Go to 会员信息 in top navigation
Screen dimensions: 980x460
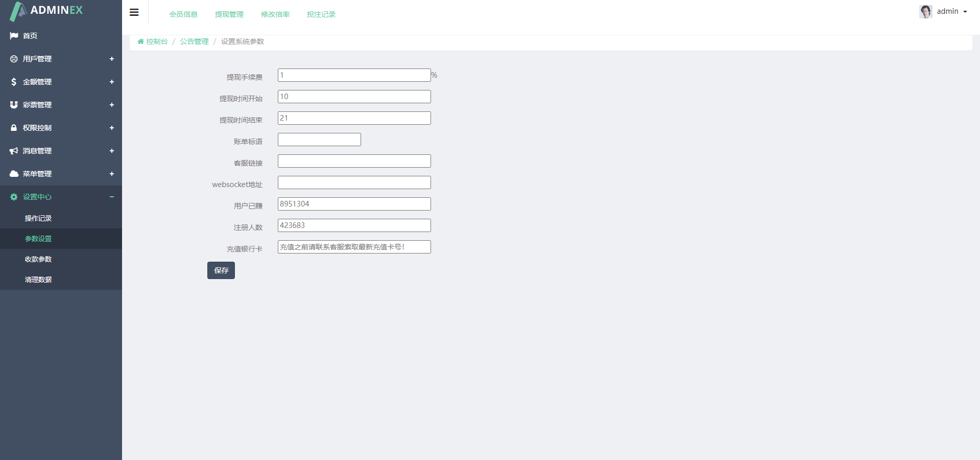pyautogui.click(x=183, y=14)
